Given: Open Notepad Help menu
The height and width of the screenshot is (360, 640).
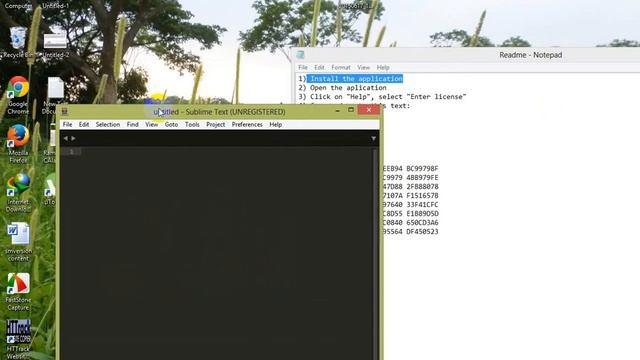Looking at the screenshot, I should tap(383, 67).
